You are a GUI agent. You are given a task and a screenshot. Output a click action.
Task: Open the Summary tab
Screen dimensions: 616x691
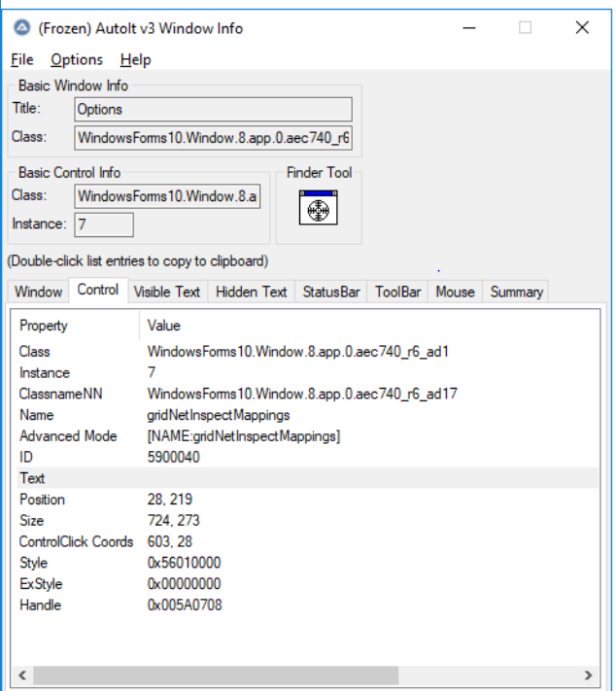pyautogui.click(x=517, y=292)
